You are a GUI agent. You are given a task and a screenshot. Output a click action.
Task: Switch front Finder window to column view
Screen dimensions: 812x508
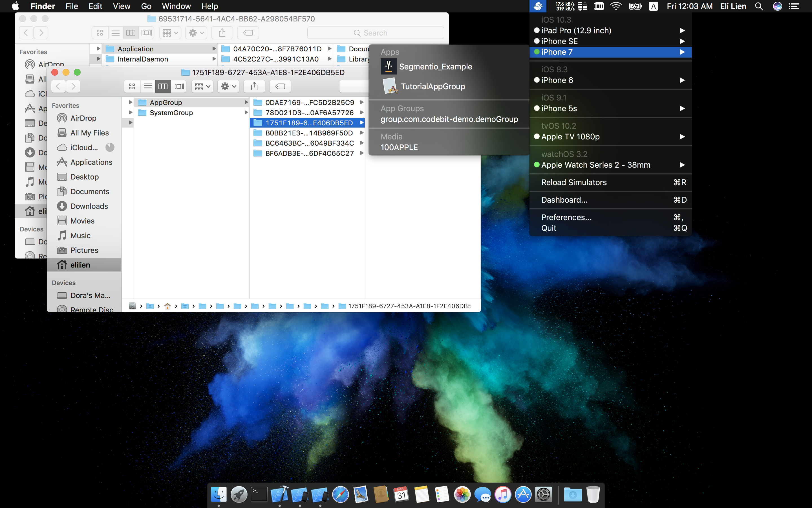[163, 86]
